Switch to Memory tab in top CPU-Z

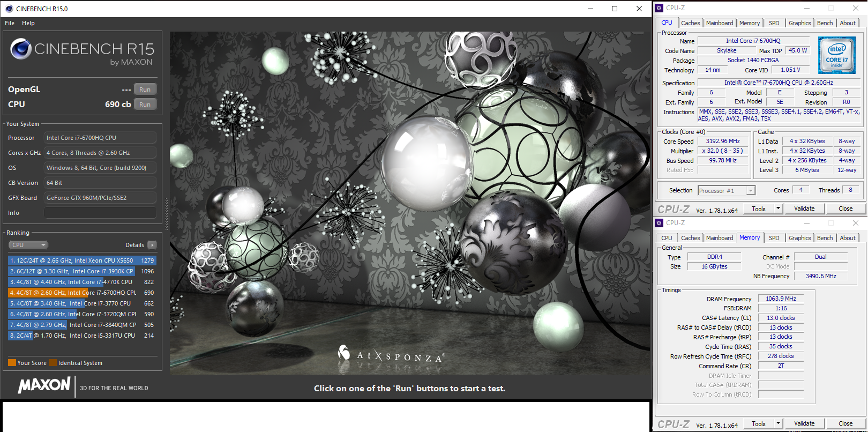[750, 23]
